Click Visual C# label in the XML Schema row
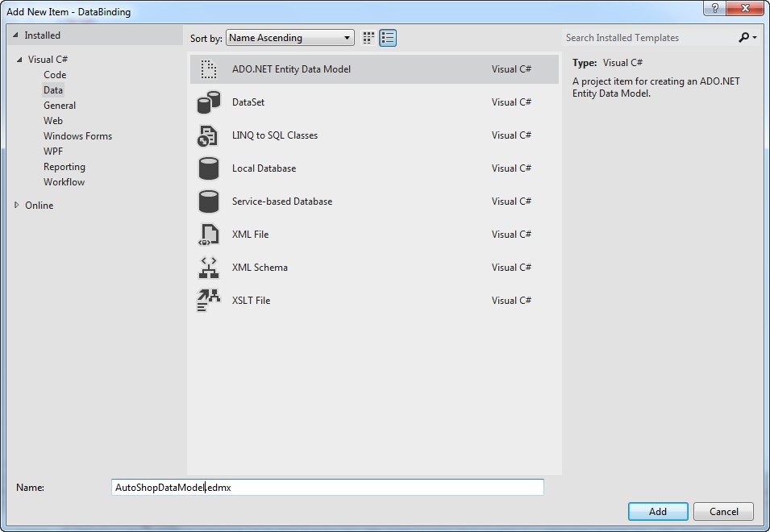770x532 pixels. click(x=511, y=268)
